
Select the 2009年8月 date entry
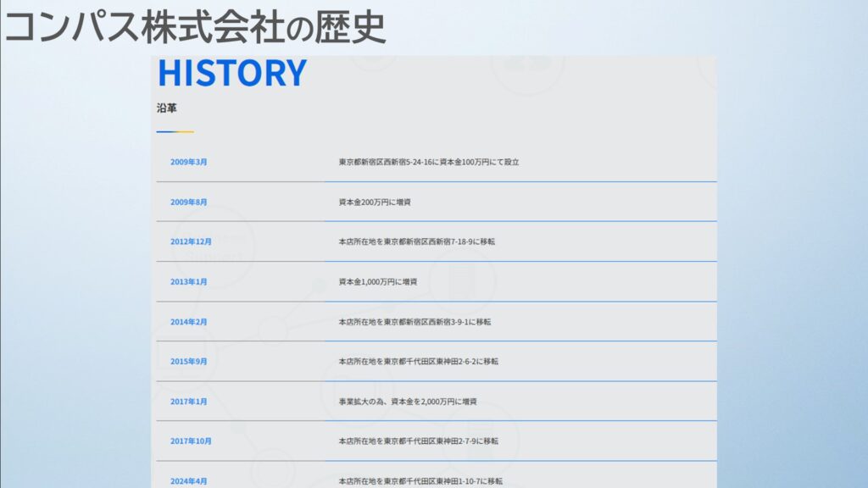188,202
